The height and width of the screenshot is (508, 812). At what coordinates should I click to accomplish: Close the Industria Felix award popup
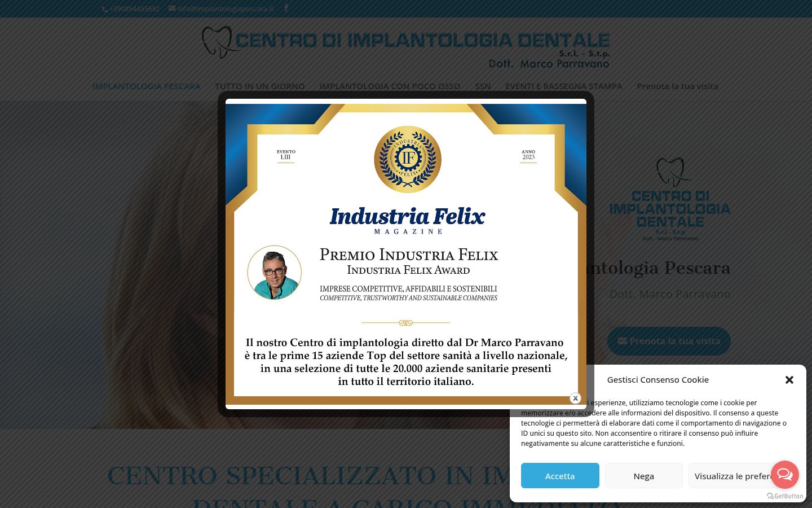pos(575,398)
